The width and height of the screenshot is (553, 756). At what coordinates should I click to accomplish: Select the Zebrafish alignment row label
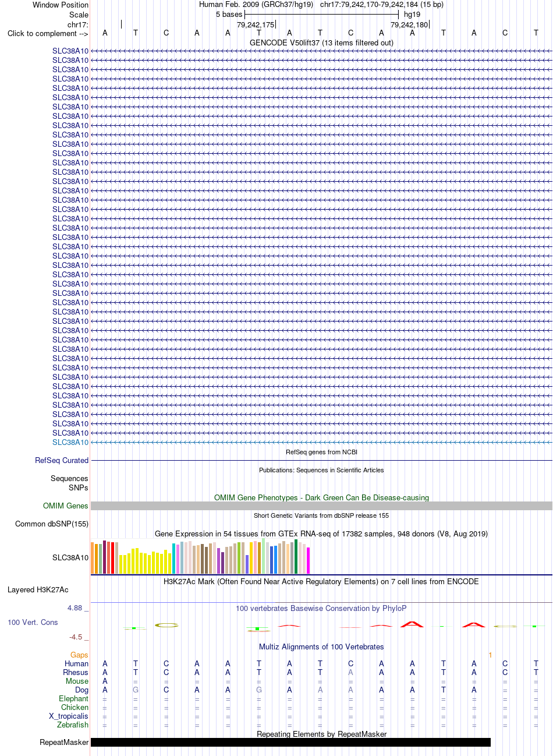coord(73,725)
